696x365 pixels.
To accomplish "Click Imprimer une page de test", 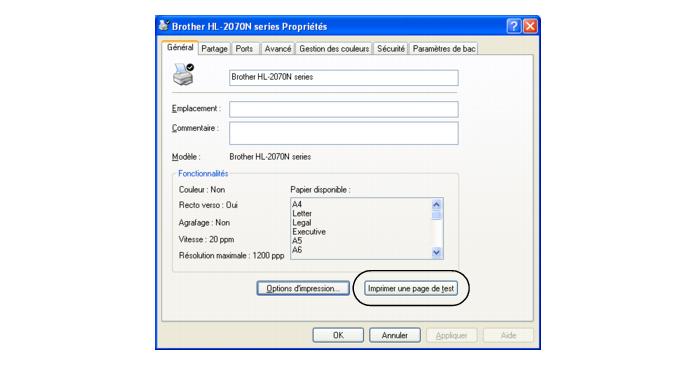I will [x=411, y=289].
